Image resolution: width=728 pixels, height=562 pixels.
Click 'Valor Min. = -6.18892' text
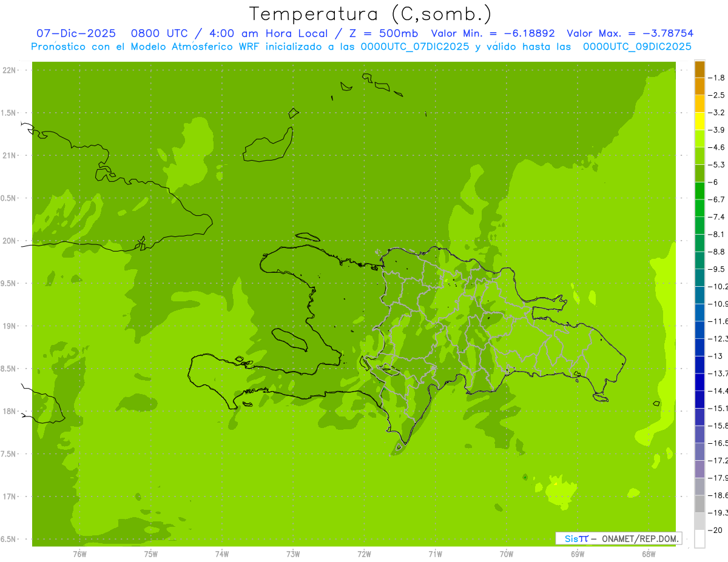(493, 33)
